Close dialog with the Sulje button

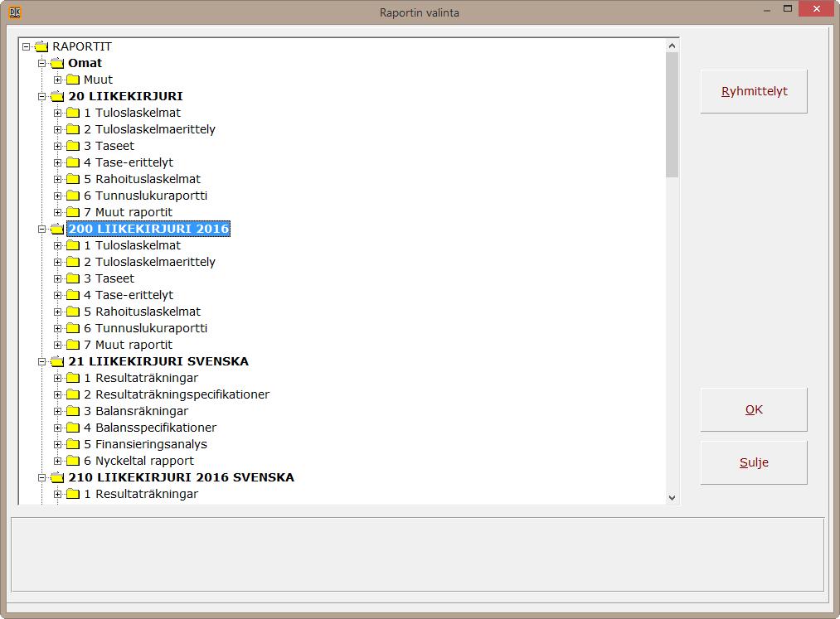[753, 462]
